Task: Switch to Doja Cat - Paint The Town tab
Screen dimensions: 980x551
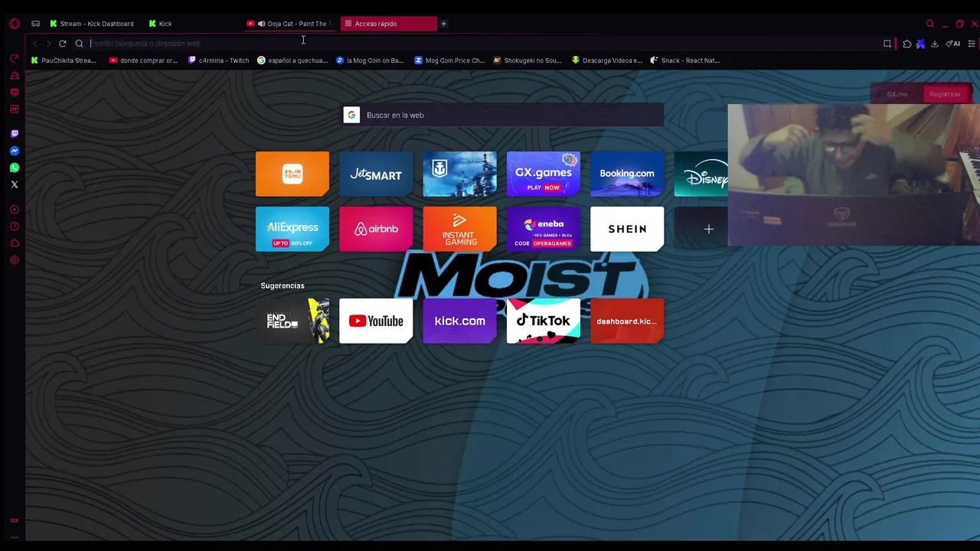Action: 291,24
